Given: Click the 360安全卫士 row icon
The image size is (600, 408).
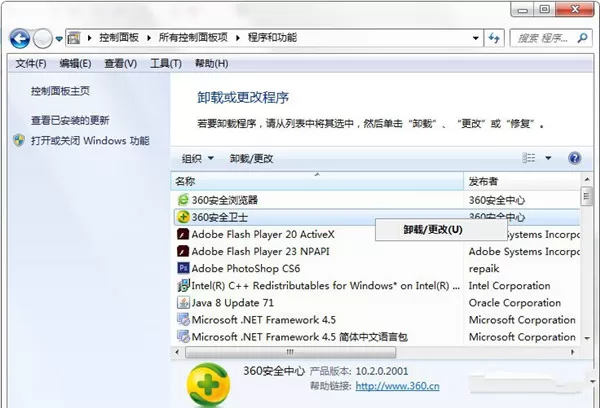Looking at the screenshot, I should [x=183, y=217].
